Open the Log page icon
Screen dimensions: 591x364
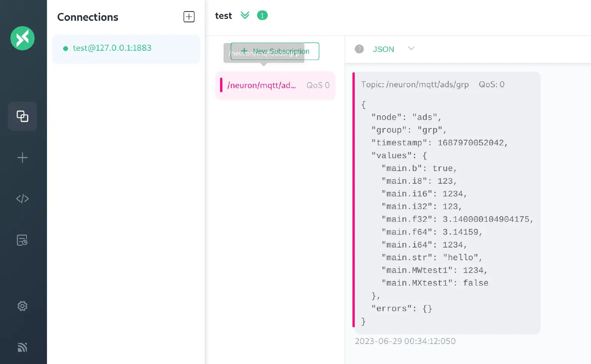(x=22, y=240)
